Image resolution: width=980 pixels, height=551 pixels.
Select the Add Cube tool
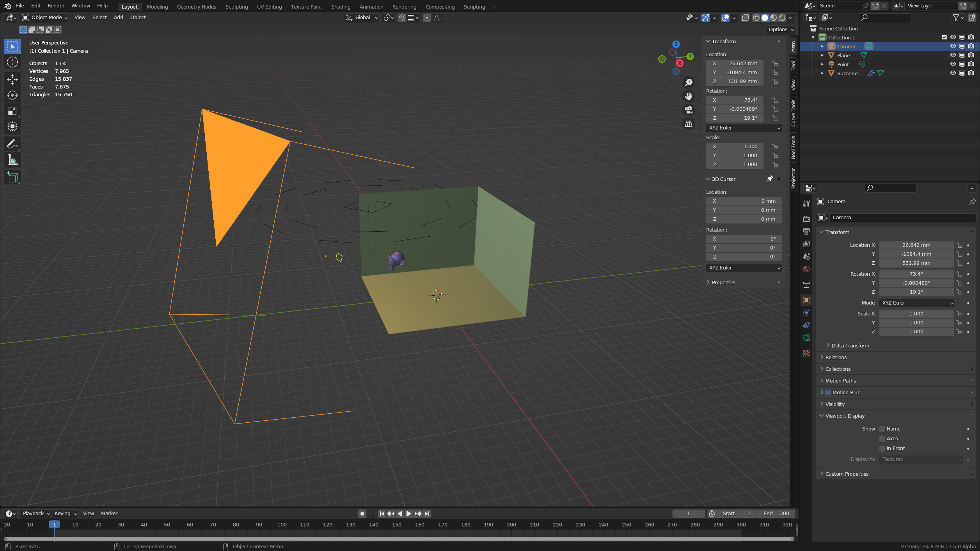(x=12, y=177)
